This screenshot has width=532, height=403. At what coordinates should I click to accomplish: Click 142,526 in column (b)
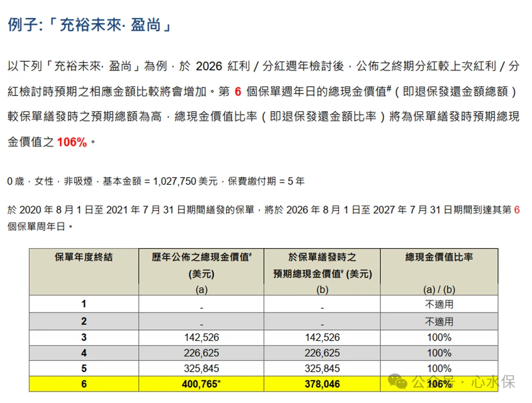322,337
